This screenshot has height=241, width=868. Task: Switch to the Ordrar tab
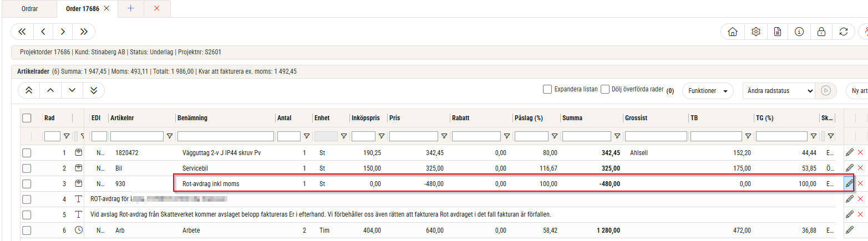pos(29,8)
